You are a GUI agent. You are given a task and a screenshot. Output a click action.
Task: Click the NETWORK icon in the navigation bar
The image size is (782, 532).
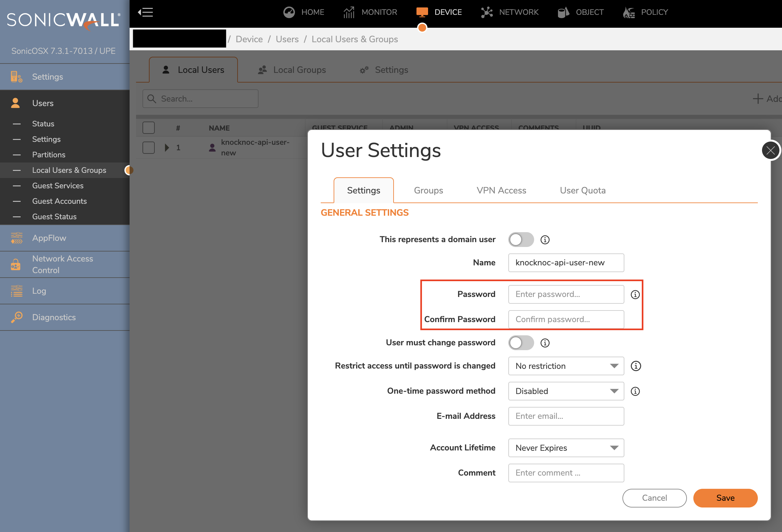click(x=486, y=12)
